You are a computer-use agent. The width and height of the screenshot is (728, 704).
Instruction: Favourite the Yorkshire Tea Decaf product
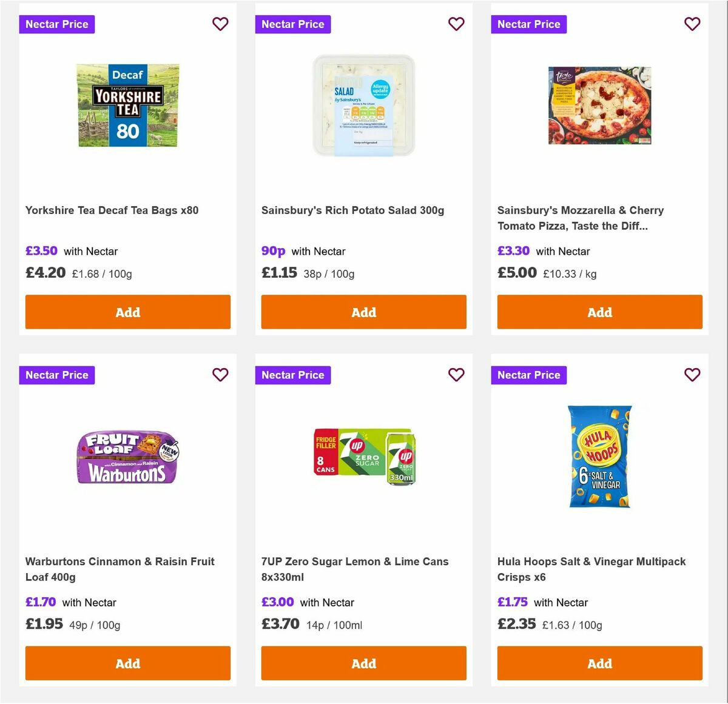click(x=220, y=24)
